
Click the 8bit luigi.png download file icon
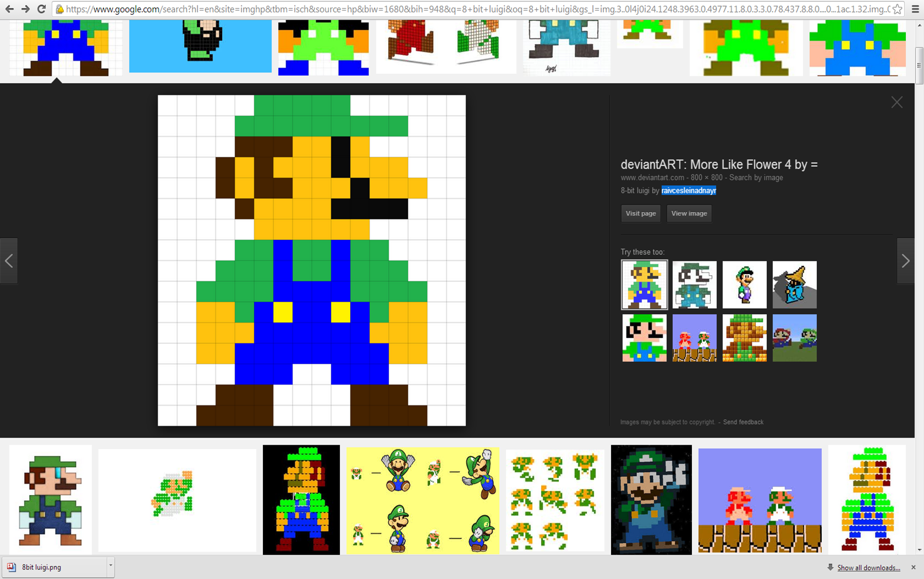pyautogui.click(x=12, y=567)
